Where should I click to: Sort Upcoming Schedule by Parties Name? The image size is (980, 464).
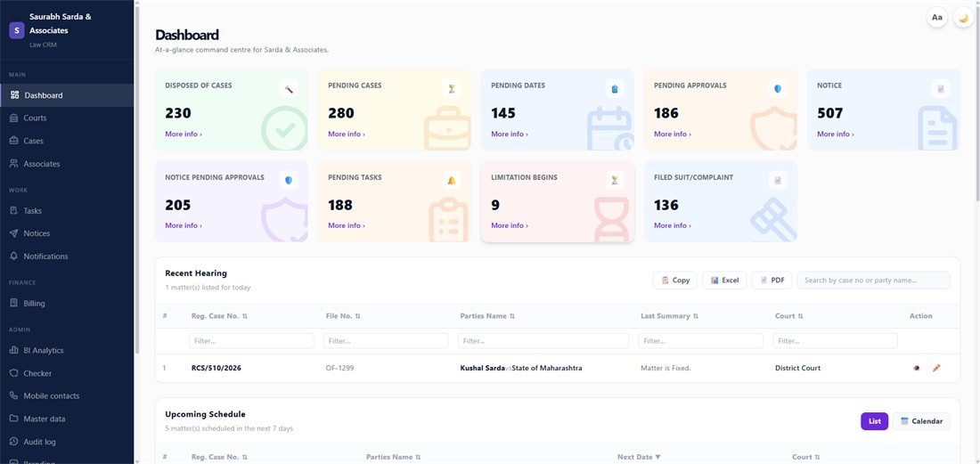[x=394, y=457]
